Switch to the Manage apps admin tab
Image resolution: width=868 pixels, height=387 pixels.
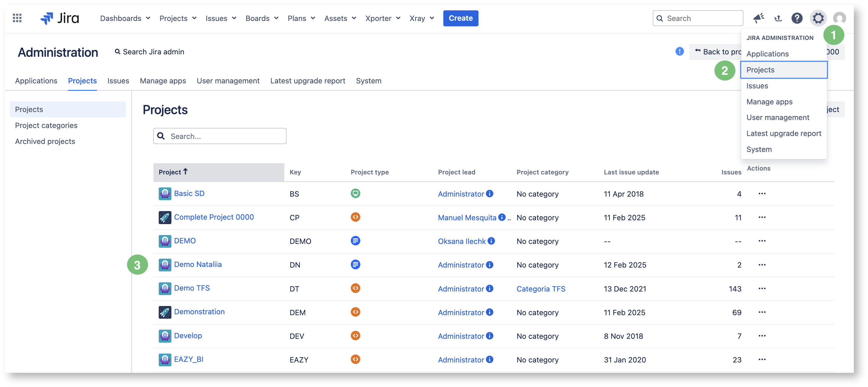[163, 81]
